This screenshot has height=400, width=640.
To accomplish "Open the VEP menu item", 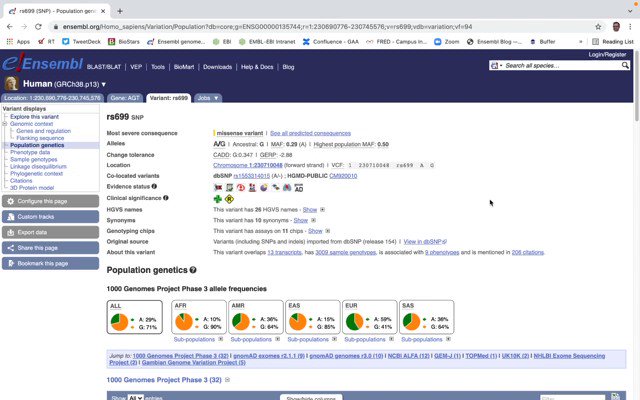I will pyautogui.click(x=136, y=67).
